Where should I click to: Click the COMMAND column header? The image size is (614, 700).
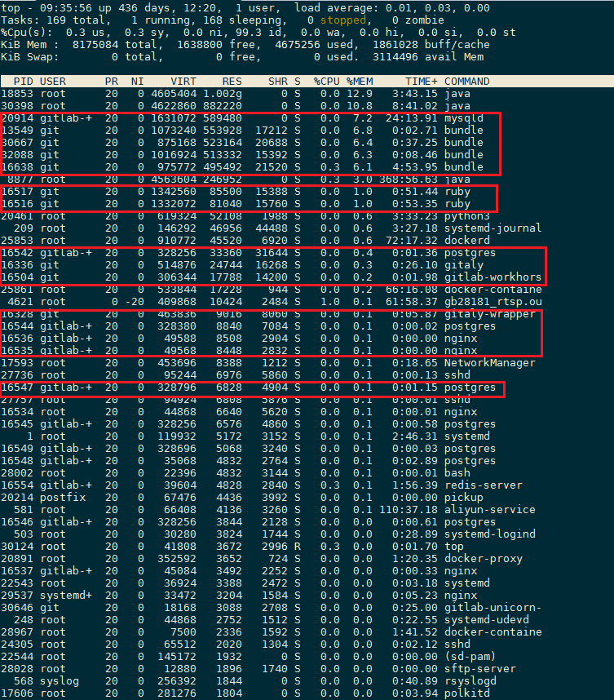click(x=466, y=82)
